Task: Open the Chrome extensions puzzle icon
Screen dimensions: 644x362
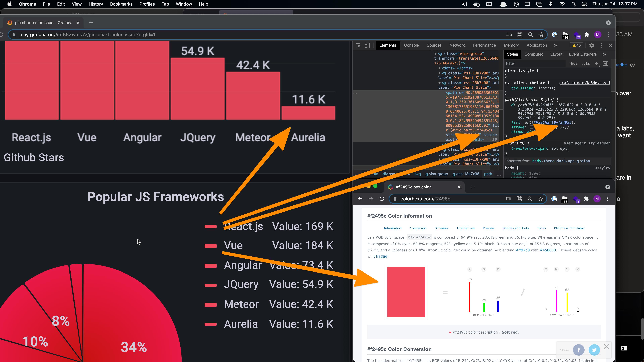Action: (587, 35)
